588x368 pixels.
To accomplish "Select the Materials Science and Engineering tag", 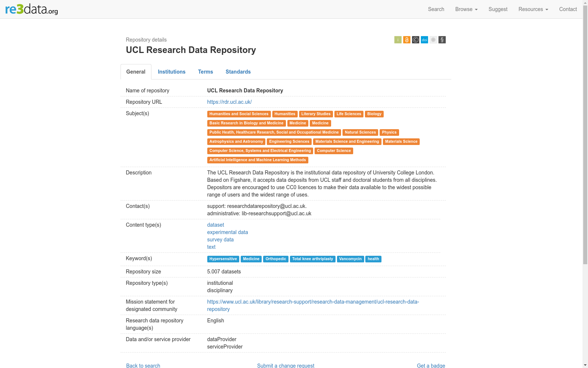I will coord(347,142).
